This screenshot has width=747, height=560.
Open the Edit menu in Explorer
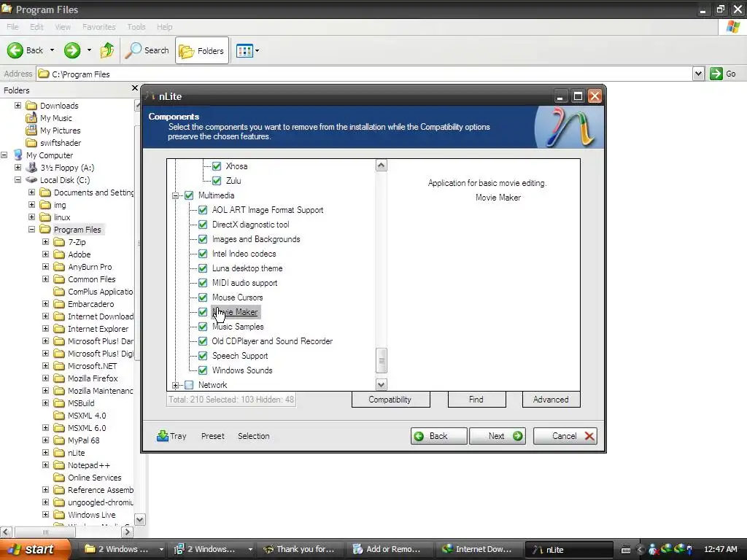[36, 27]
